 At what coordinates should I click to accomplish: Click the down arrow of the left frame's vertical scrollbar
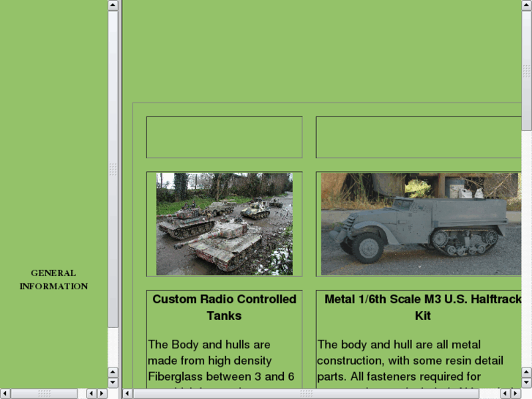(113, 382)
